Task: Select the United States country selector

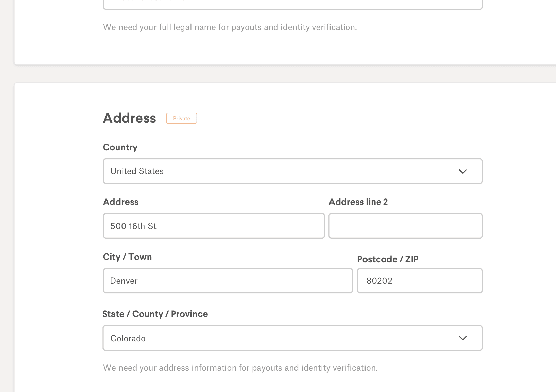Action: pyautogui.click(x=236, y=171)
